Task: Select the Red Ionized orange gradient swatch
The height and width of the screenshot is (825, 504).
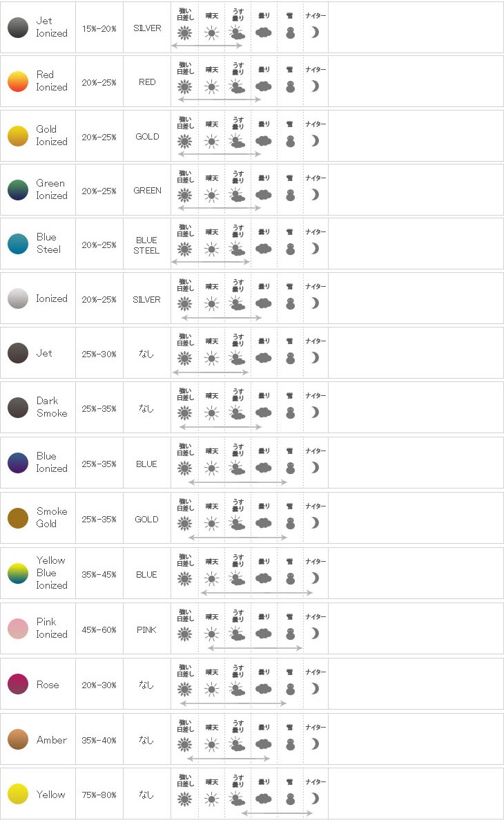Action: pos(18,82)
